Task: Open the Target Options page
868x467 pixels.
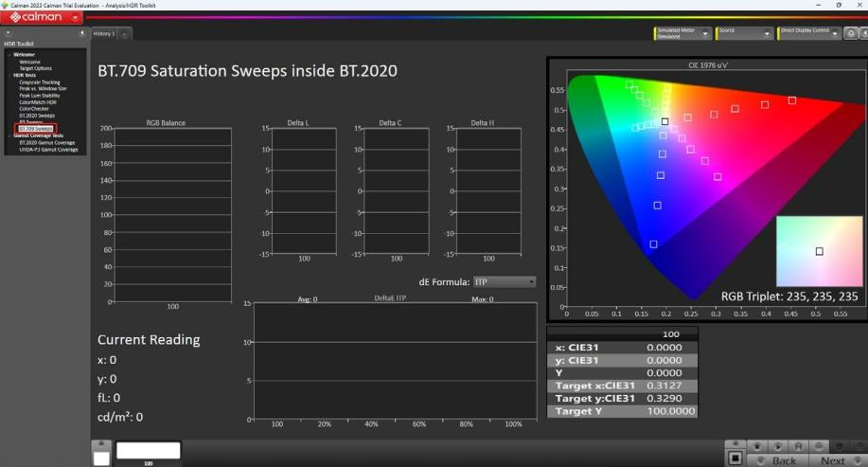Action: coord(35,68)
